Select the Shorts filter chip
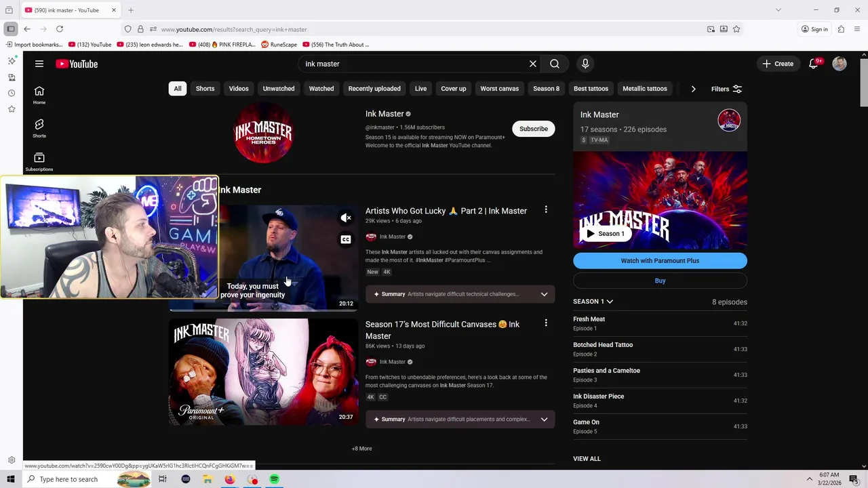 205,89
